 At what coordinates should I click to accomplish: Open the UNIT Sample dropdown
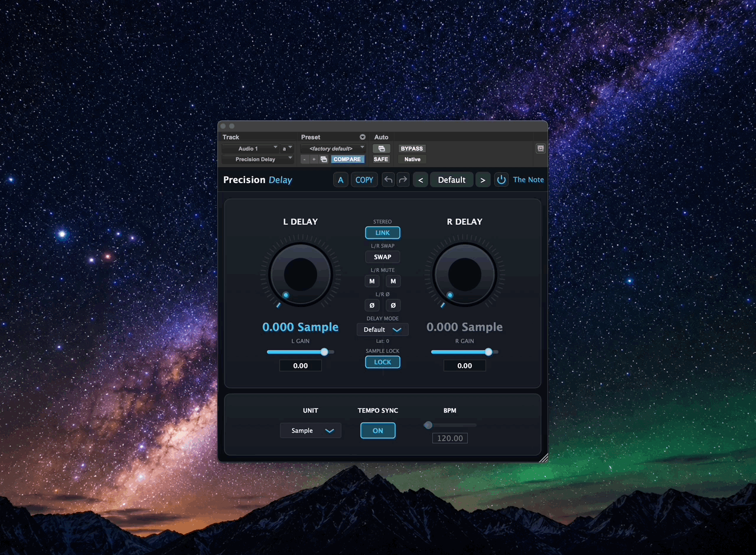(311, 430)
